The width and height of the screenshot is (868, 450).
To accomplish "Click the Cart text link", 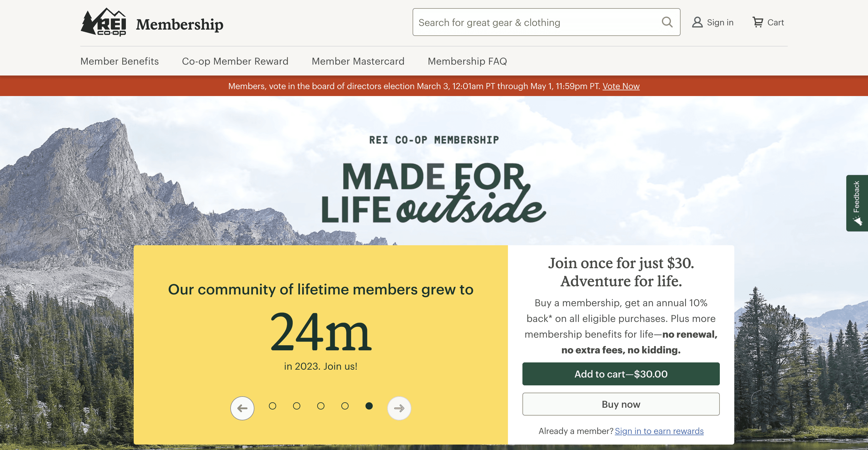I will [776, 22].
